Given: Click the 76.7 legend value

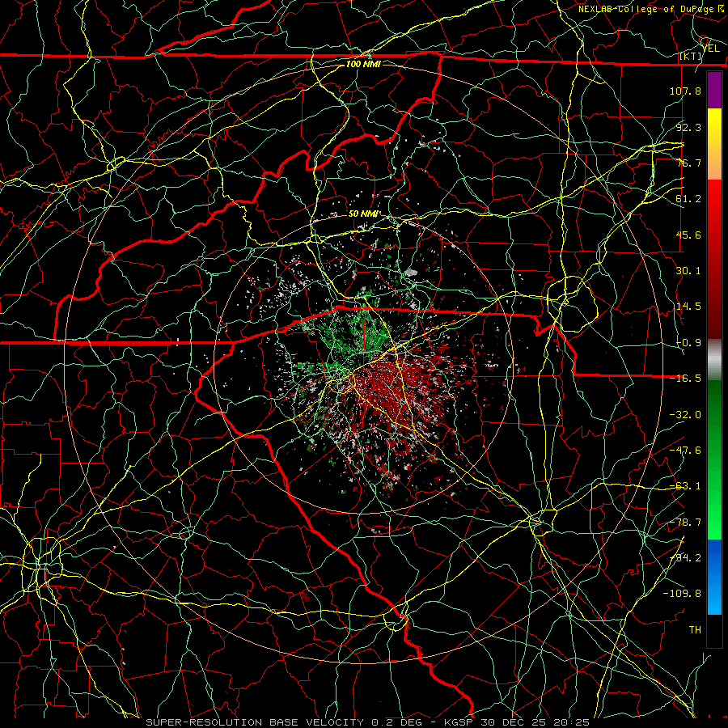Looking at the screenshot, I should coord(688,163).
